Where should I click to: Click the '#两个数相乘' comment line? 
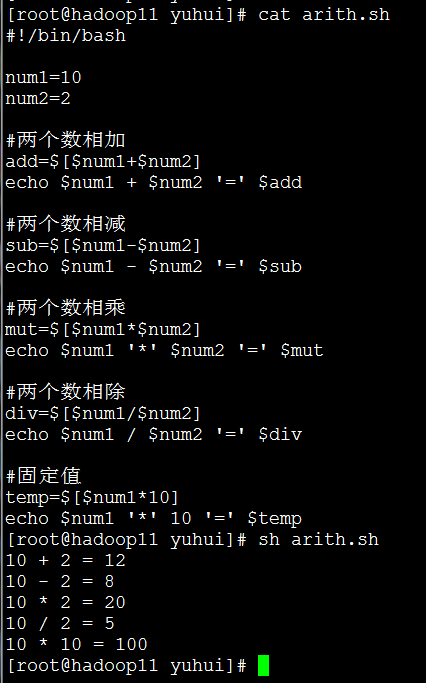click(66, 308)
